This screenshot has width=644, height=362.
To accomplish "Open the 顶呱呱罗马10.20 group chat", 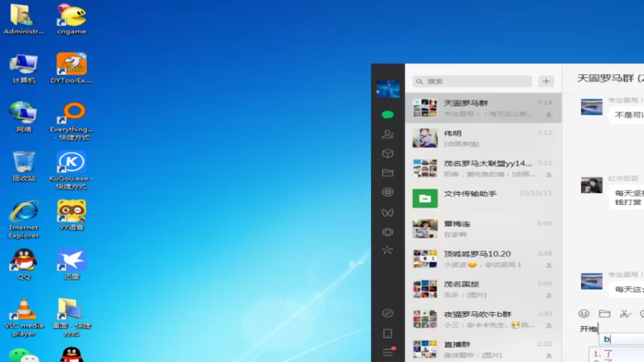I will pyautogui.click(x=483, y=259).
